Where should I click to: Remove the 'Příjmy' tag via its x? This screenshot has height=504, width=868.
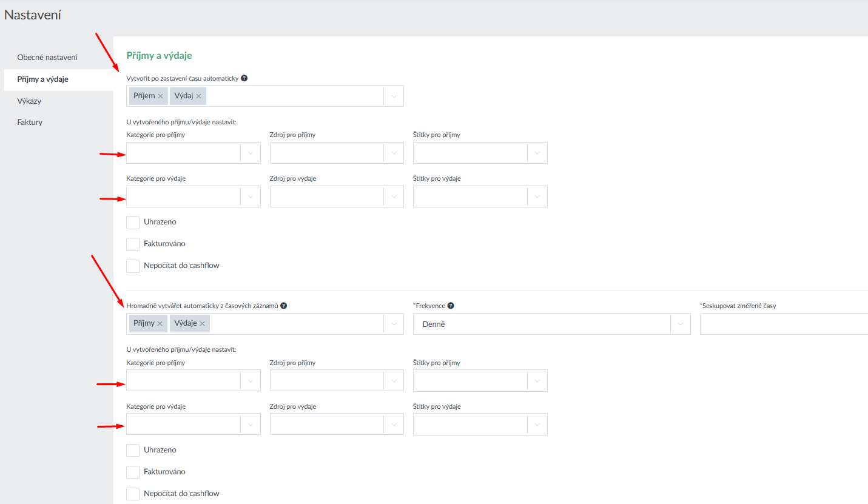tap(160, 324)
